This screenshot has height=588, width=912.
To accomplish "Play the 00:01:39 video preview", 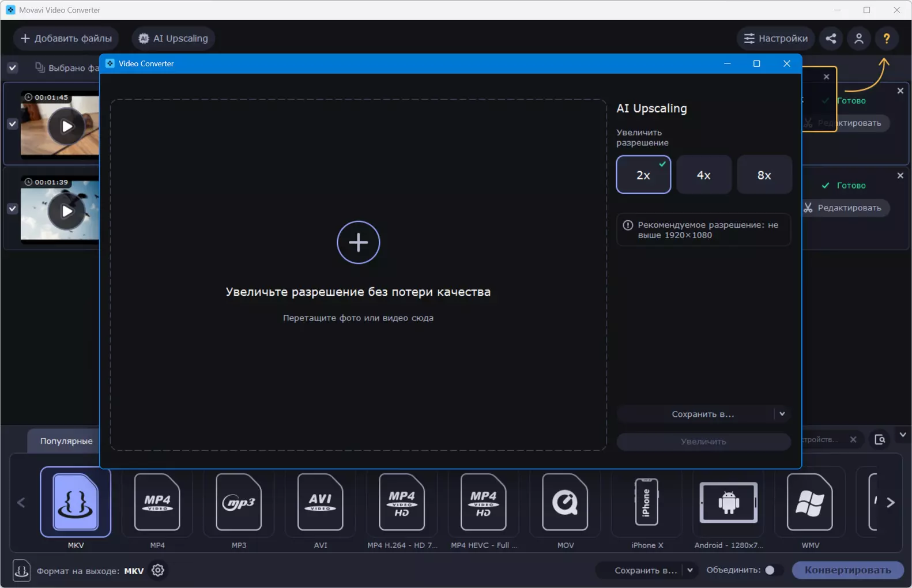I will point(67,211).
